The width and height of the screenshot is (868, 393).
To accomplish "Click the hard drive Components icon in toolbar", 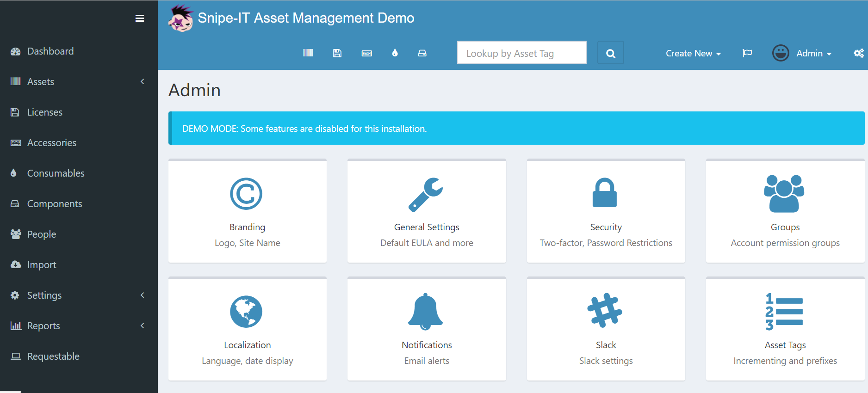I will pos(422,53).
